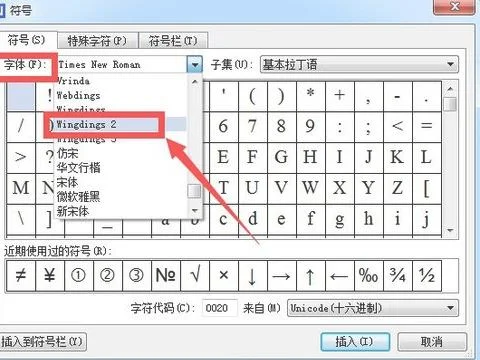Close the 符号 dialog window

(455, 7)
